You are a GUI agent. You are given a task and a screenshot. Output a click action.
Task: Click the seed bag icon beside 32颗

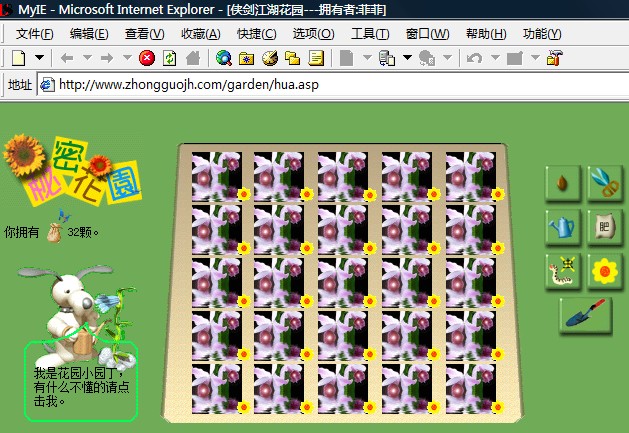pyautogui.click(x=55, y=233)
